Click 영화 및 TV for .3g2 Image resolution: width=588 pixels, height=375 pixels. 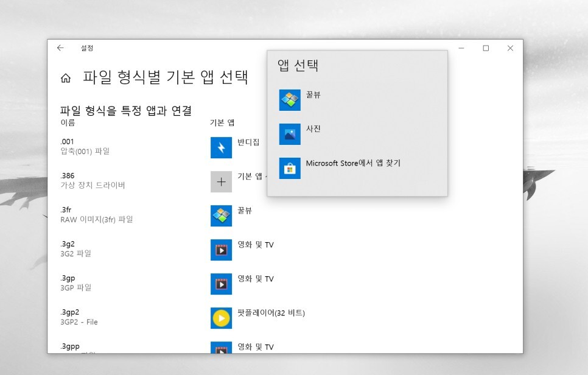[x=256, y=245]
